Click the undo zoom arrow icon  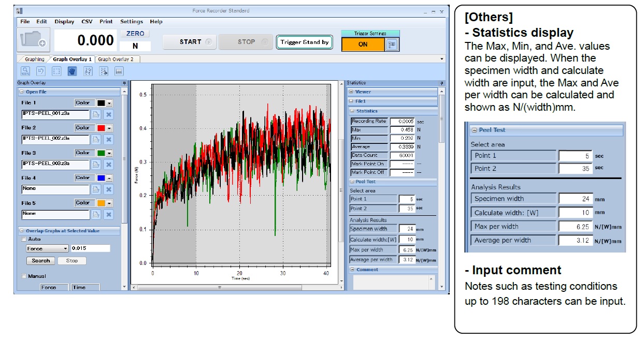tap(41, 71)
